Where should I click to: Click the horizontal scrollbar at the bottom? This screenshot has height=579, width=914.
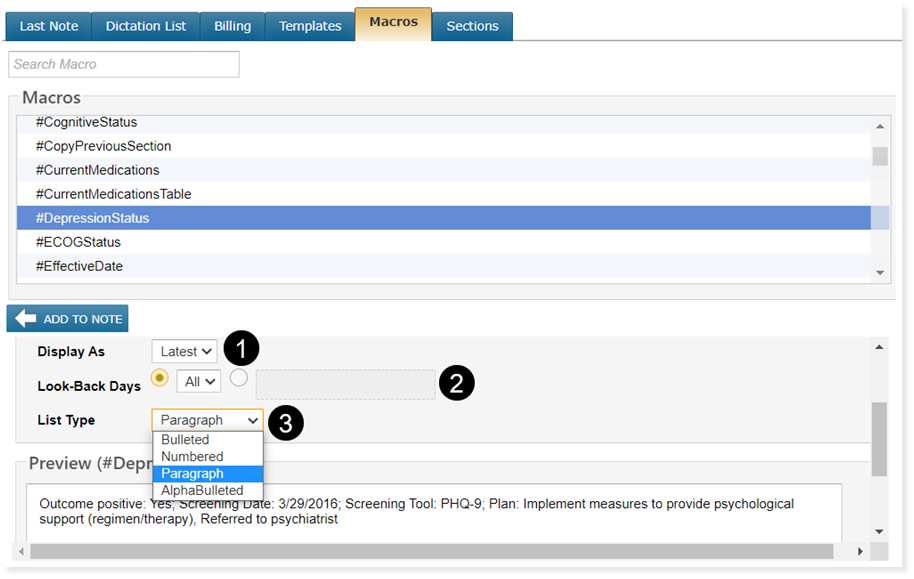tap(430, 551)
